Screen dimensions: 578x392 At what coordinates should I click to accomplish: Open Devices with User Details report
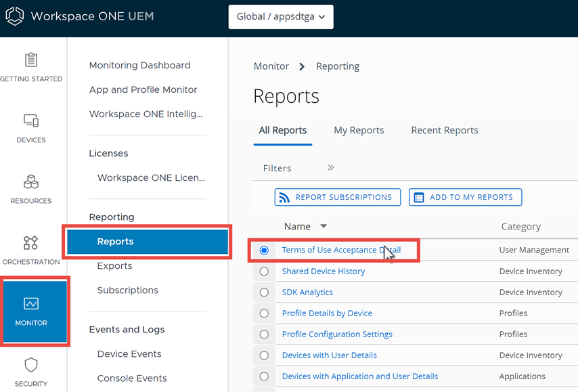pos(330,355)
